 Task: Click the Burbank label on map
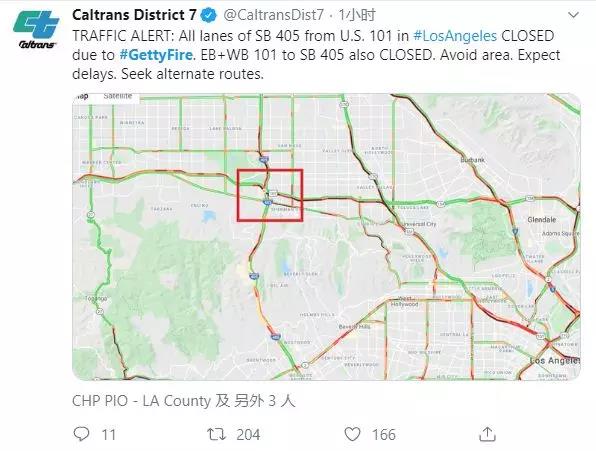[472, 160]
